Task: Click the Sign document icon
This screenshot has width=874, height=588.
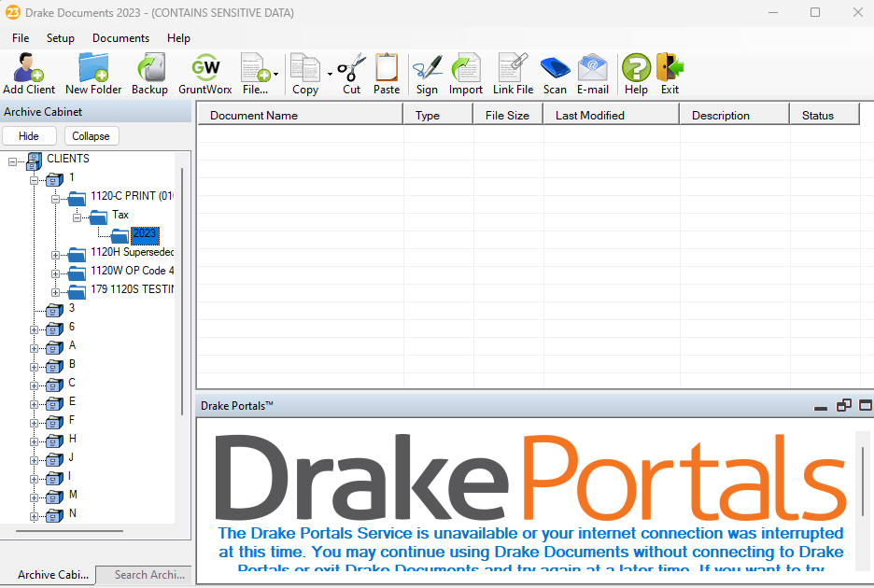Action: 427,74
